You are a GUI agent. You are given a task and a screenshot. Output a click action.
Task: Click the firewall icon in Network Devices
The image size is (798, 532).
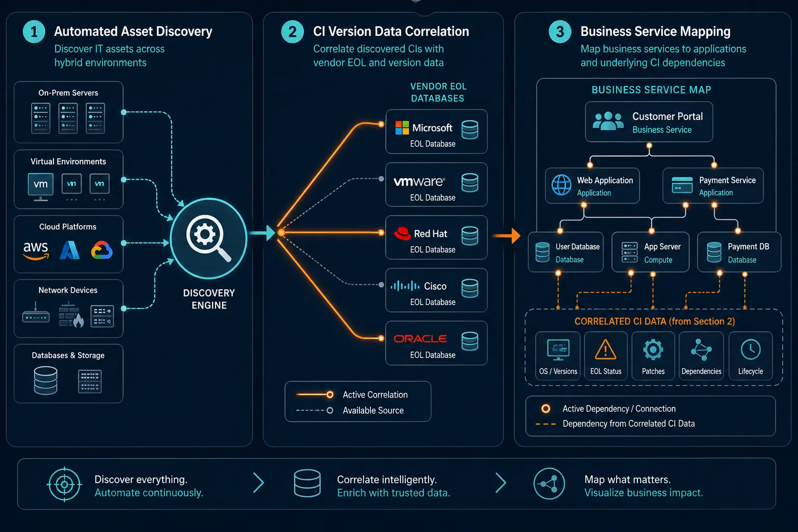(71, 314)
